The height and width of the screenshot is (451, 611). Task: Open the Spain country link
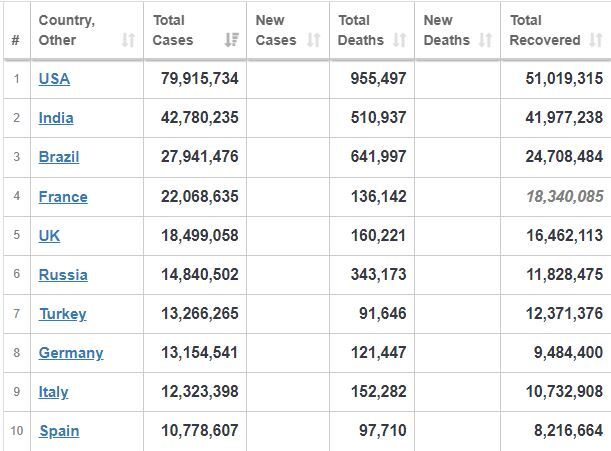[x=59, y=431]
